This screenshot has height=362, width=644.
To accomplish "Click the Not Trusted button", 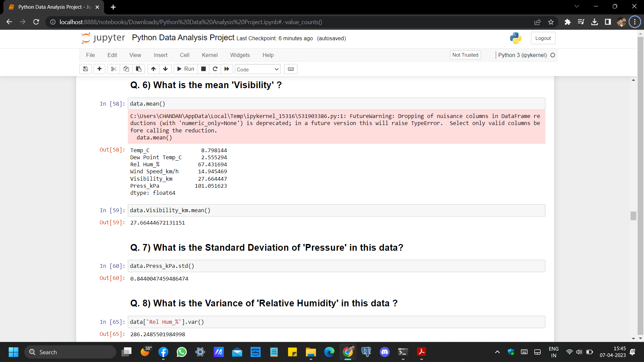I will [x=465, y=55].
